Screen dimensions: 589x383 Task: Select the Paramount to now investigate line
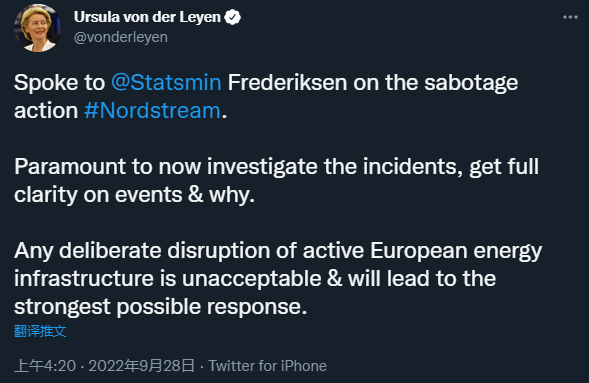pyautogui.click(x=276, y=167)
